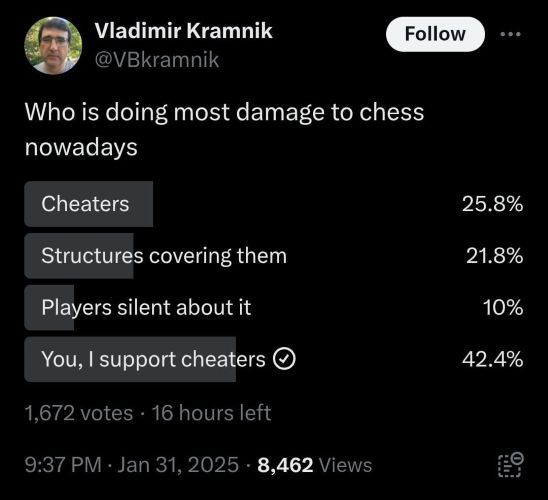This screenshot has height=500, width=548.
Task: Click the 10% result percentage
Action: click(503, 307)
